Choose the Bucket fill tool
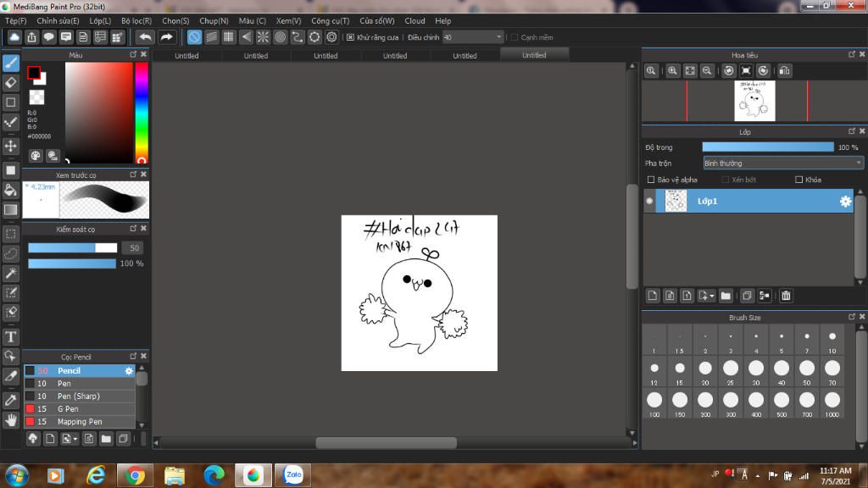This screenshot has height=488, width=868. 11,191
